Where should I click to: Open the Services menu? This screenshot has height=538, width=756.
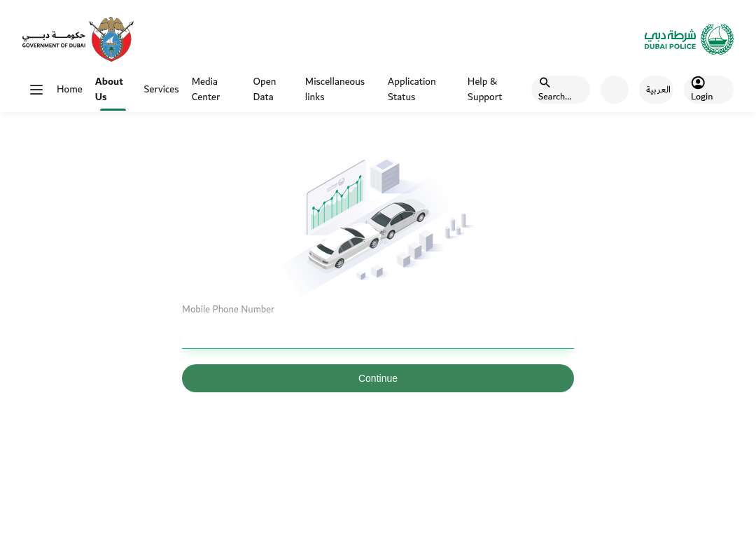click(x=161, y=89)
